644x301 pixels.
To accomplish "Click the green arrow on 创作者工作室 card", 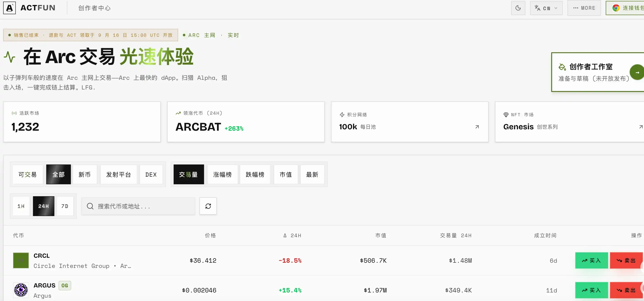I will [637, 72].
